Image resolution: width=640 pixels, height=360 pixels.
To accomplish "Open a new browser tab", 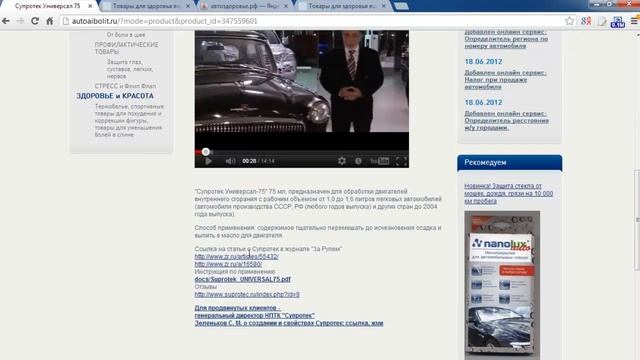I will 401,6.
